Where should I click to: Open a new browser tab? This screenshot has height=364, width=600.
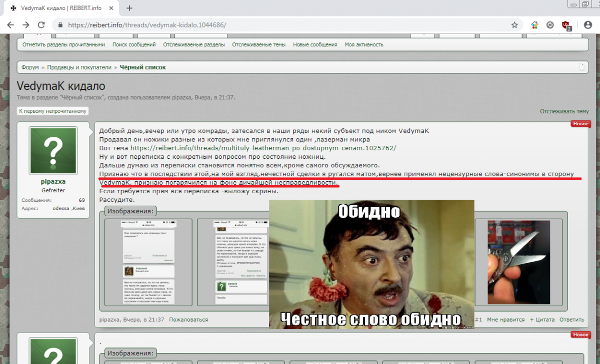(129, 8)
